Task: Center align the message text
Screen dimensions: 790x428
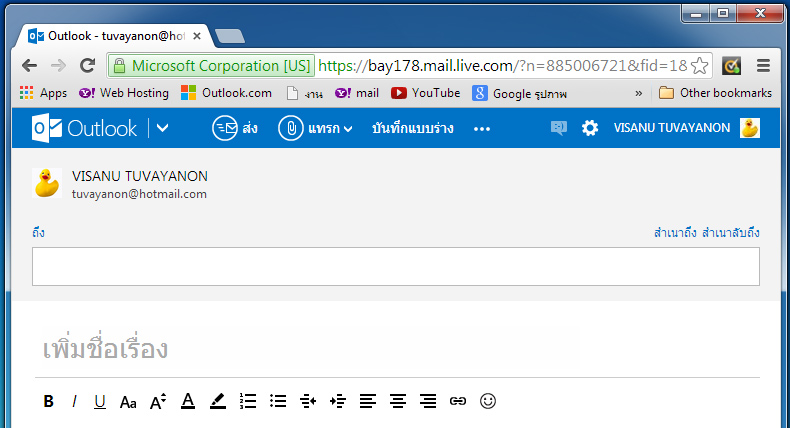Action: coord(398,401)
